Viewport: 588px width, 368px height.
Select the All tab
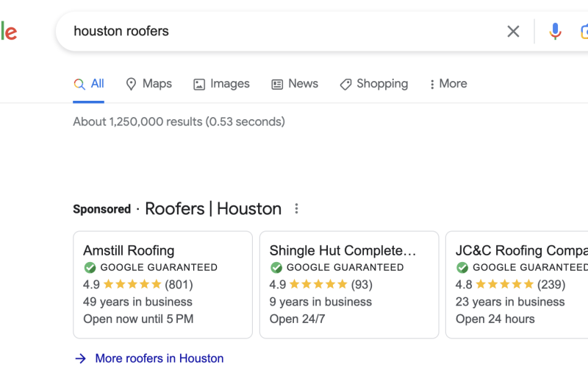coord(89,84)
